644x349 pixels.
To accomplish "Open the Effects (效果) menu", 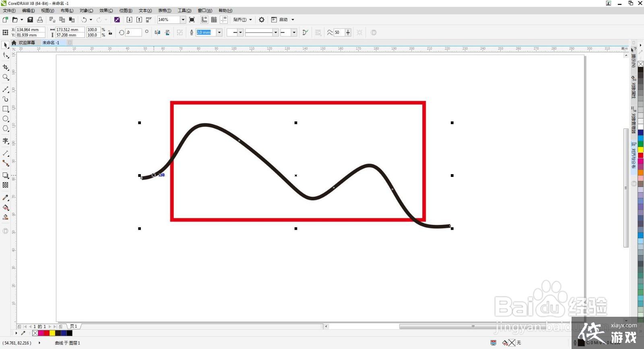I will coord(106,10).
